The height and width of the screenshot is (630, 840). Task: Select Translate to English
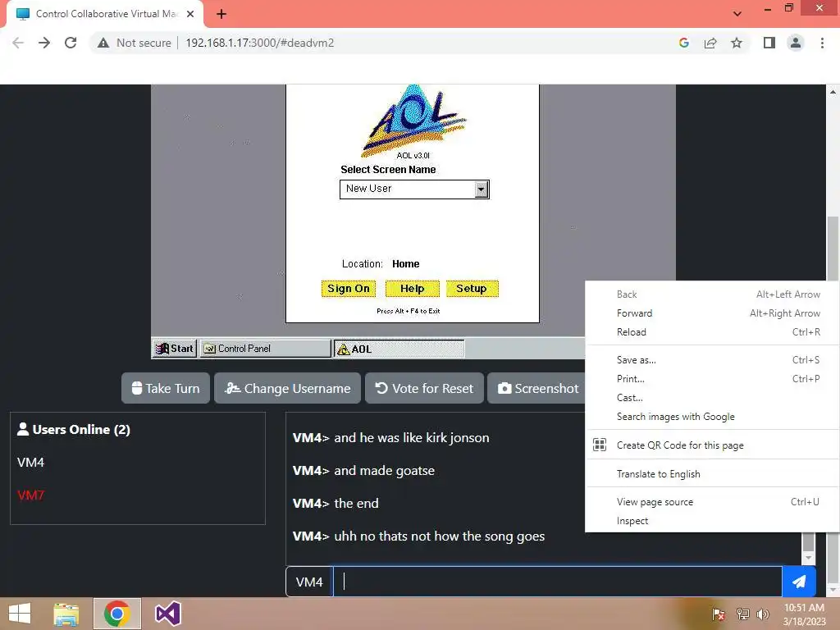click(713, 473)
